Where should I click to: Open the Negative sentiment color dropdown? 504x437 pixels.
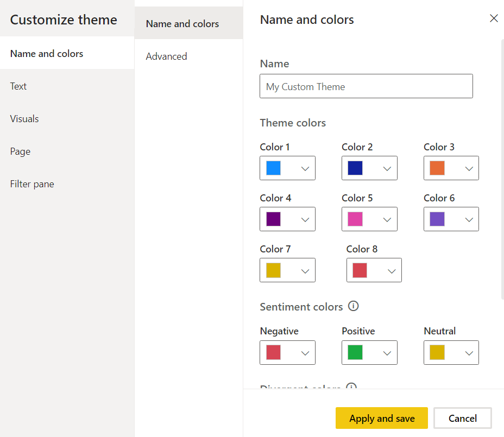click(x=305, y=353)
